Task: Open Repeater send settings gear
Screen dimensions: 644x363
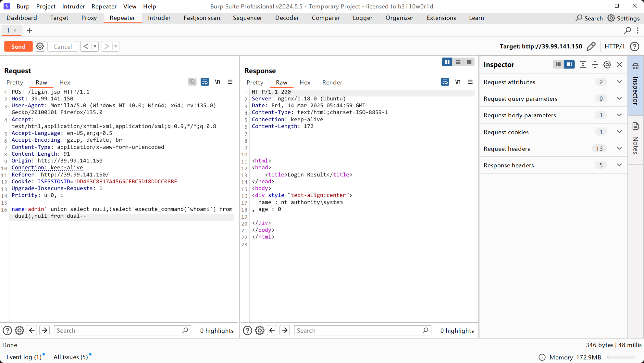Action: (40, 46)
